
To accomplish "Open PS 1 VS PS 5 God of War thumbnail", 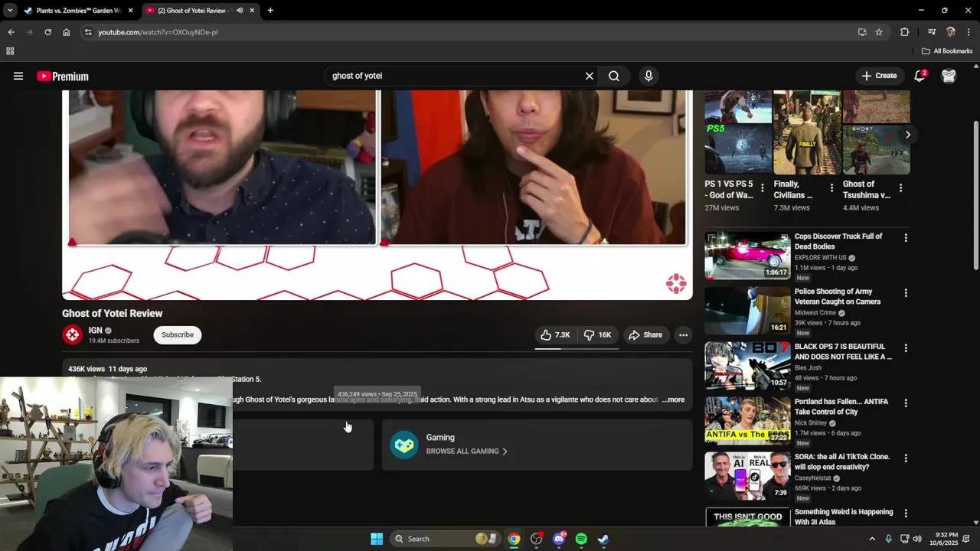I will tap(738, 132).
